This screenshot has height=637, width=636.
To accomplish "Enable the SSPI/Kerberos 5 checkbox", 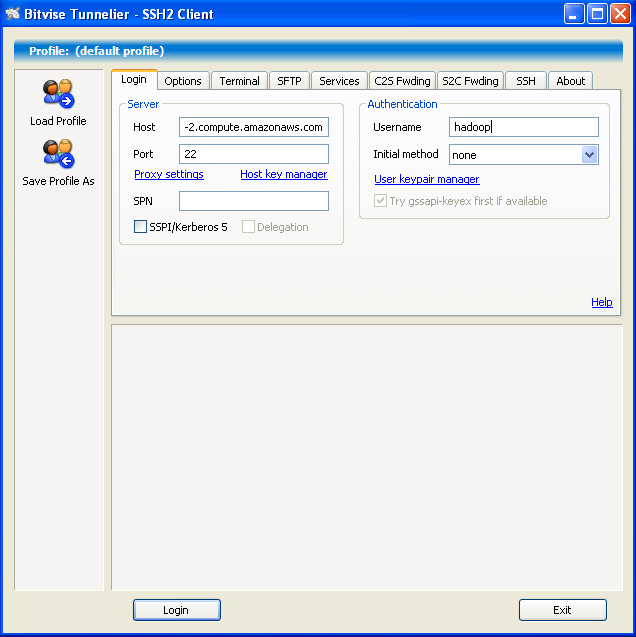I will [140, 227].
